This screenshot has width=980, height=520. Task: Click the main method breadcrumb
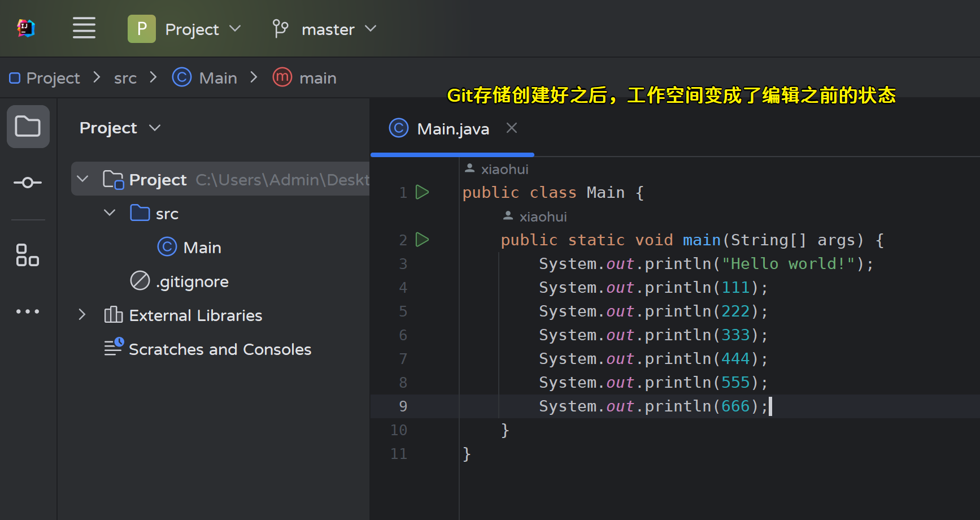pyautogui.click(x=317, y=78)
